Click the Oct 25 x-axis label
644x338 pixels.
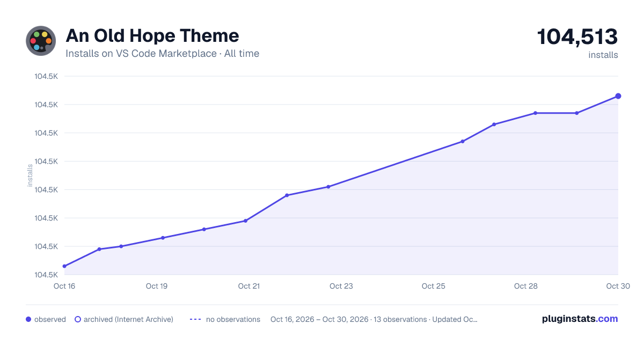(434, 286)
